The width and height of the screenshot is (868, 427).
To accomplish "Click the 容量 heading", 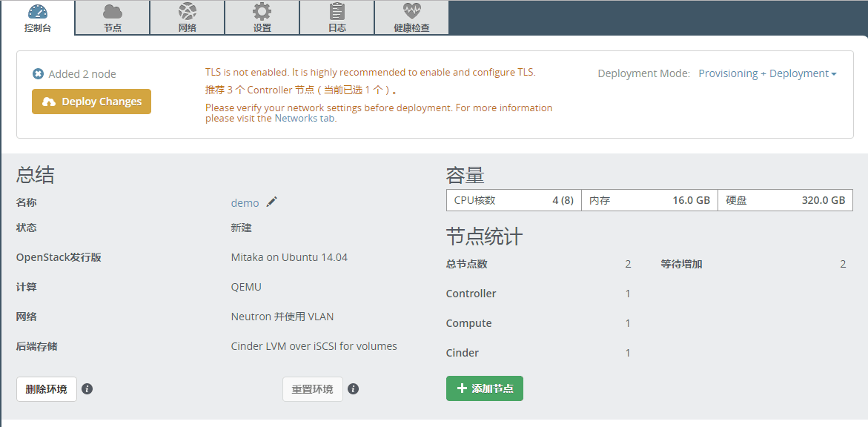I will click(466, 175).
